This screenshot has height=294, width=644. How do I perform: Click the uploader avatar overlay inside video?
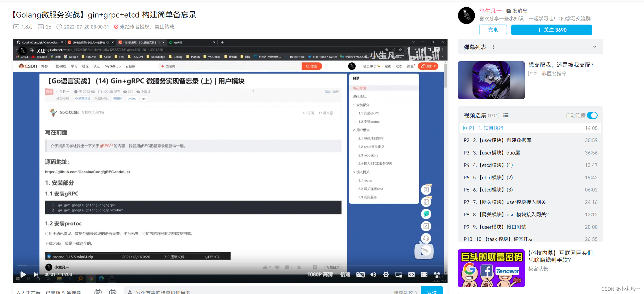coord(23,51)
